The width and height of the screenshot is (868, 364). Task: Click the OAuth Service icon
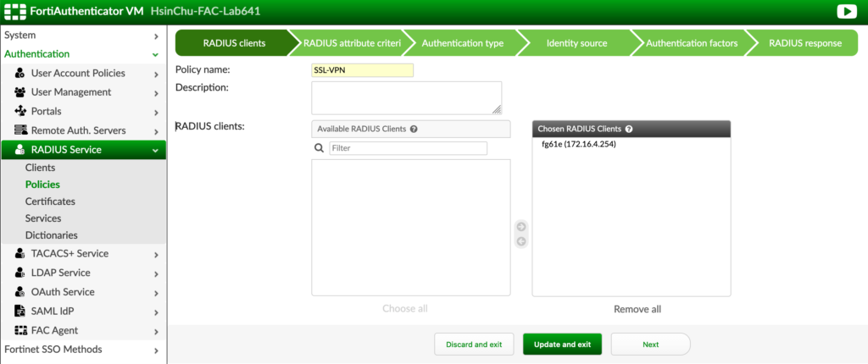click(x=20, y=292)
